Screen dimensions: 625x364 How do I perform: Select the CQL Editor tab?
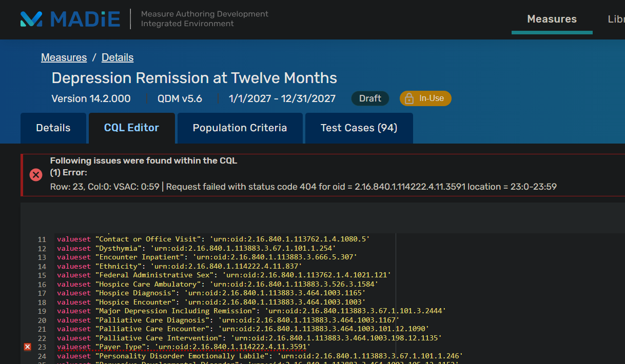131,128
